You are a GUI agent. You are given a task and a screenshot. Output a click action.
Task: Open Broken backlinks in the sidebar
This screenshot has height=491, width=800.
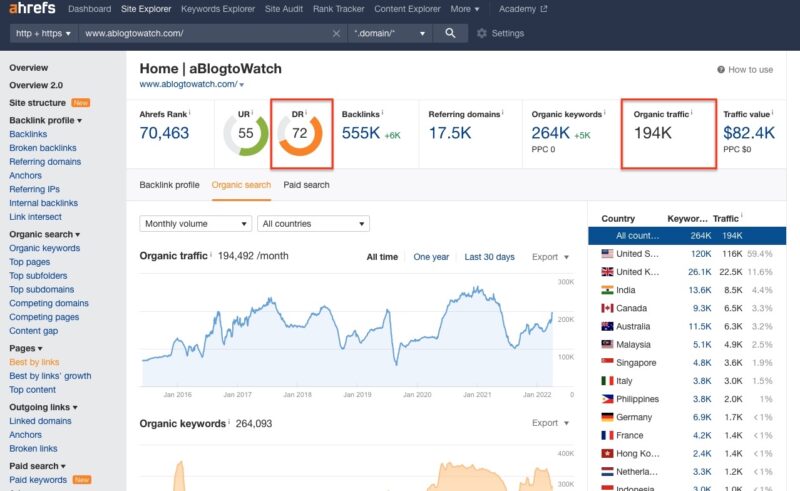point(43,148)
